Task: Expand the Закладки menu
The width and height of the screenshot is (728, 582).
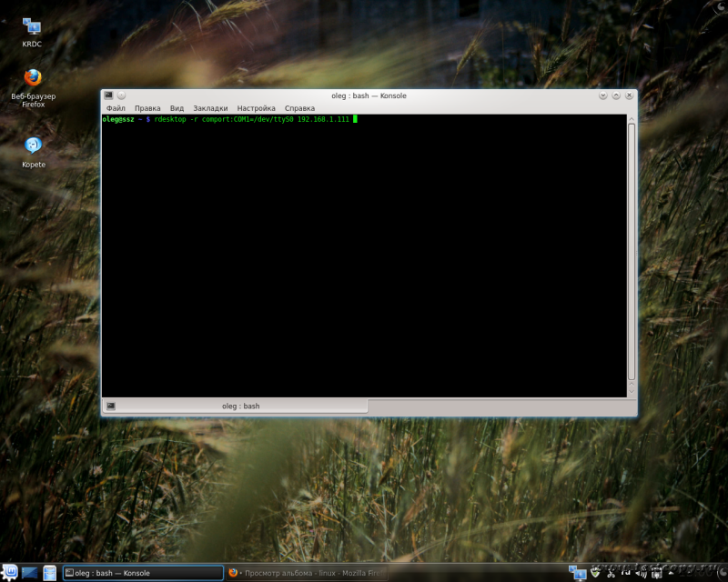Action: pyautogui.click(x=210, y=108)
